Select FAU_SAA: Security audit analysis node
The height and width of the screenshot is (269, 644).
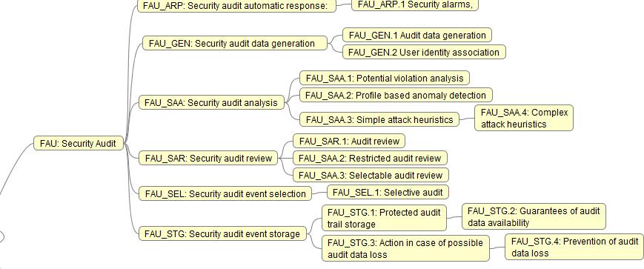click(x=211, y=102)
